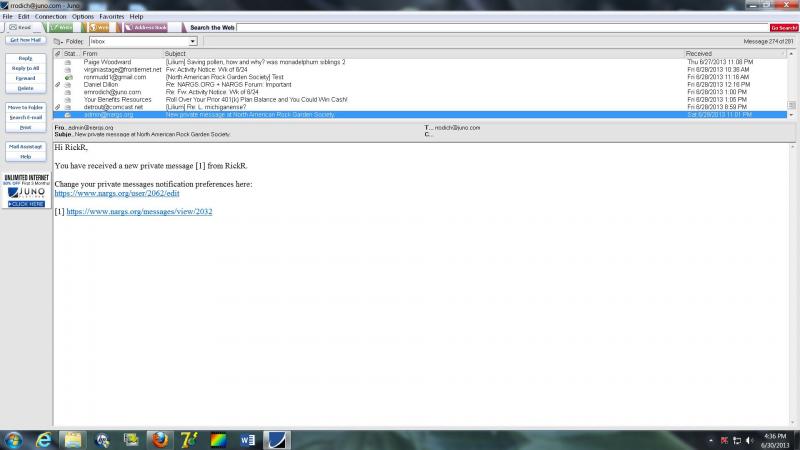Sort messages by Received column header
This screenshot has width=800, height=450.
[x=700, y=53]
